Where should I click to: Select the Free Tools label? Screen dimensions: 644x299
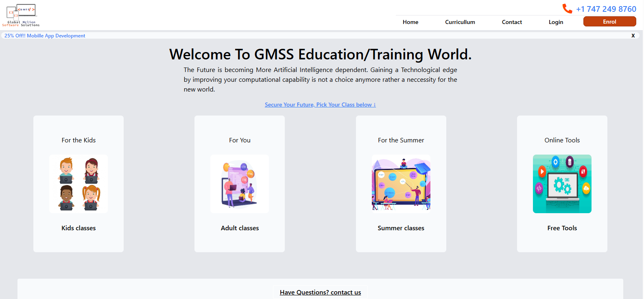point(562,228)
